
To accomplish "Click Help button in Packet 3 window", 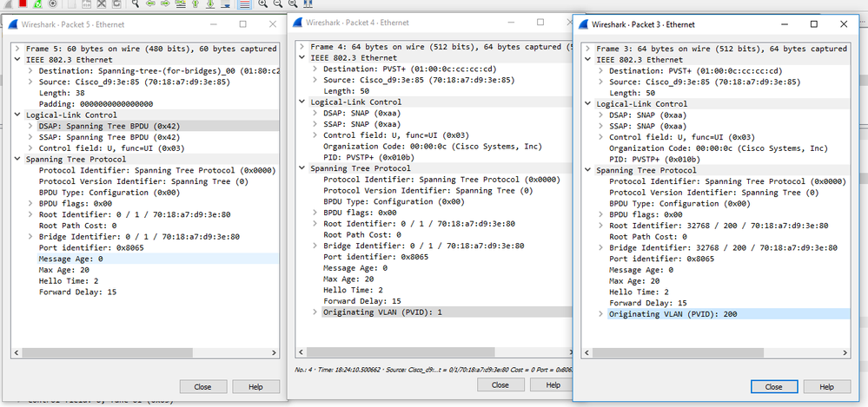I will point(826,387).
